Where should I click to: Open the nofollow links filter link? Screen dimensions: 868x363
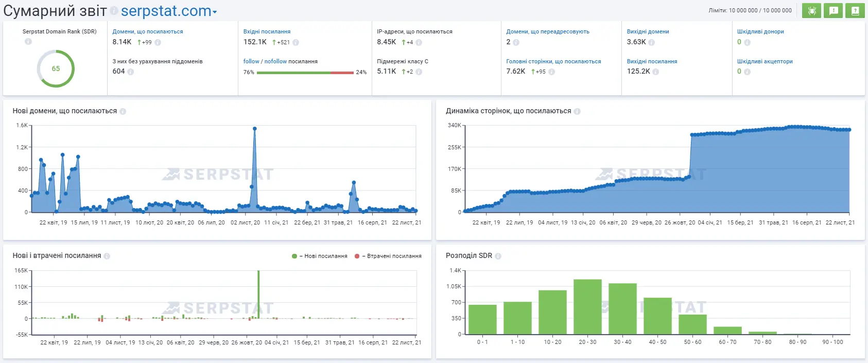point(275,61)
